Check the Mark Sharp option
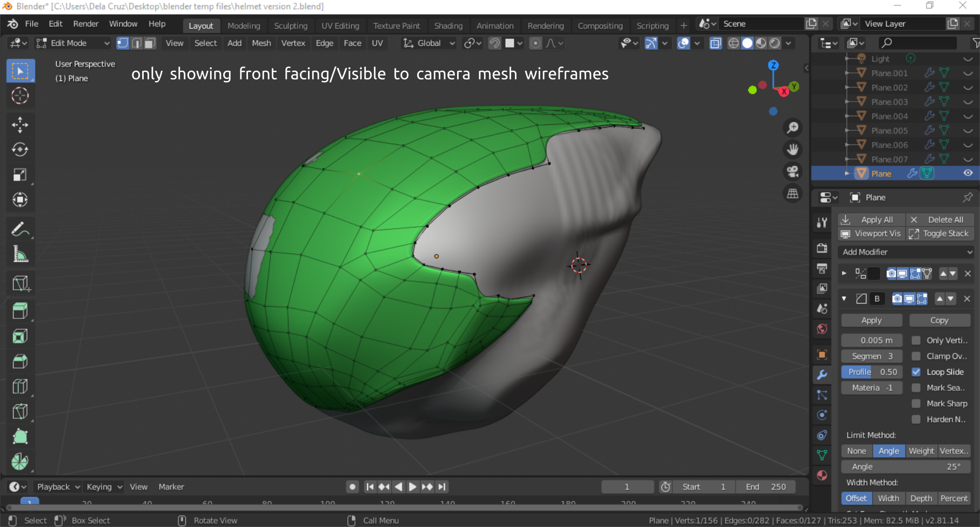The width and height of the screenshot is (980, 527). coord(916,403)
